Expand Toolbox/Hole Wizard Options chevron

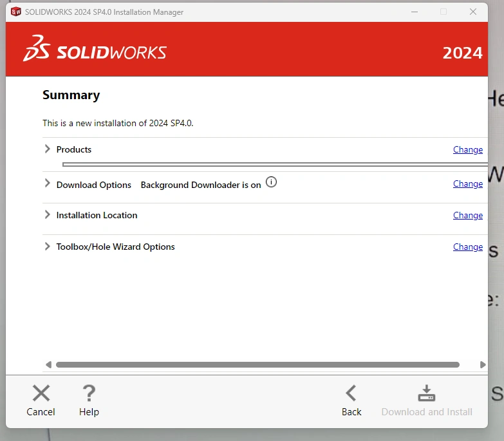47,246
